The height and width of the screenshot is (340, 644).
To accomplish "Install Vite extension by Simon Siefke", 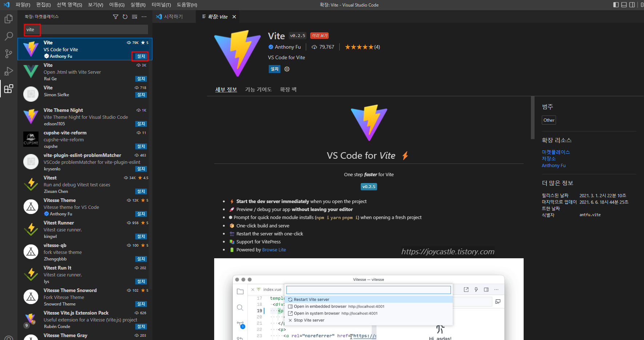I will pyautogui.click(x=141, y=95).
